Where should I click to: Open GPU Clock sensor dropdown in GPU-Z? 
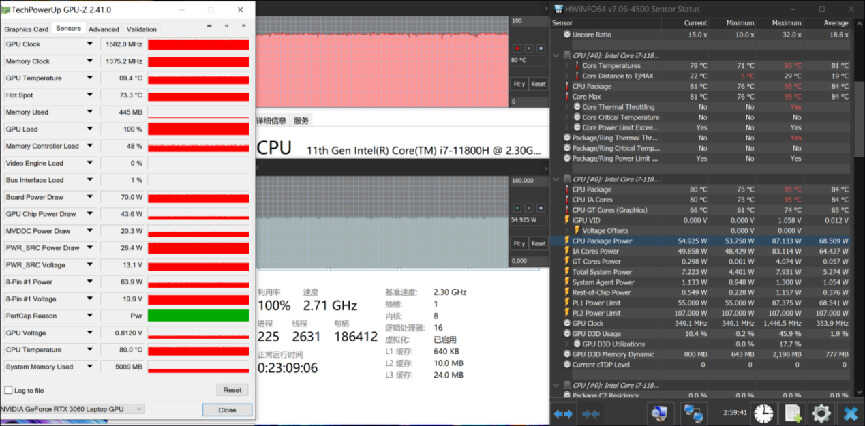coord(90,44)
